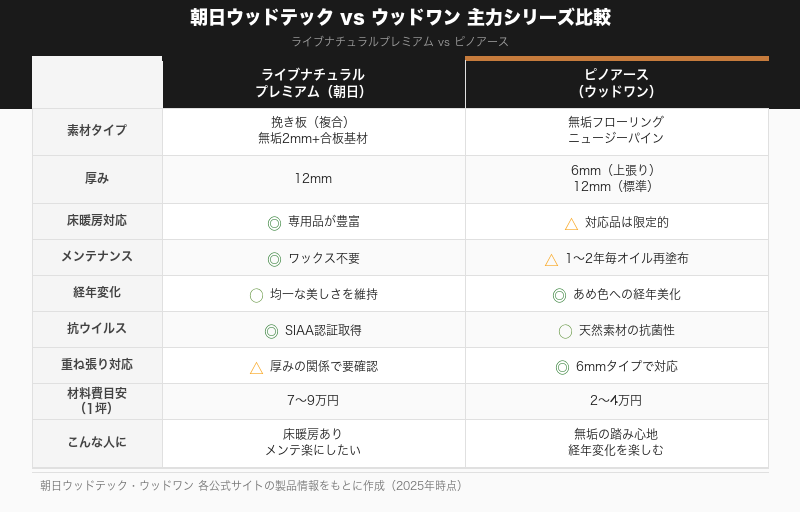Click the triangle icon beside 厚みの関係で要確認
Screen dimensions: 800x512
pos(256,367)
